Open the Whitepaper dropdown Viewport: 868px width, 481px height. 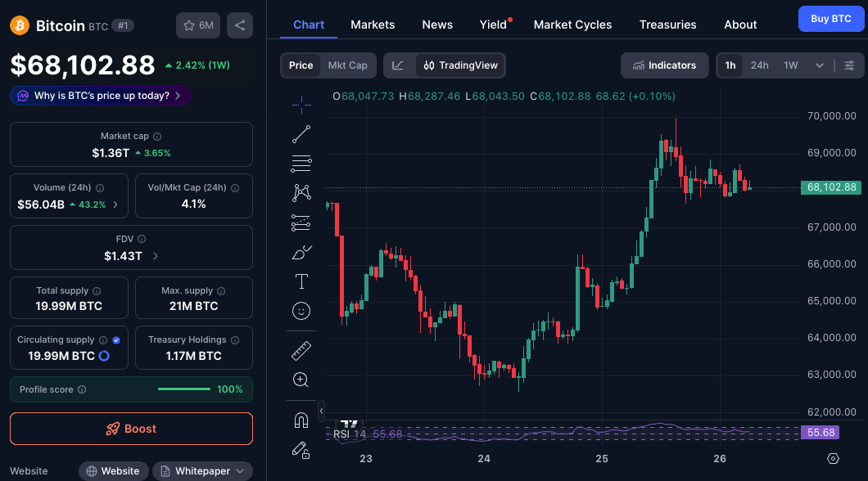click(x=202, y=471)
